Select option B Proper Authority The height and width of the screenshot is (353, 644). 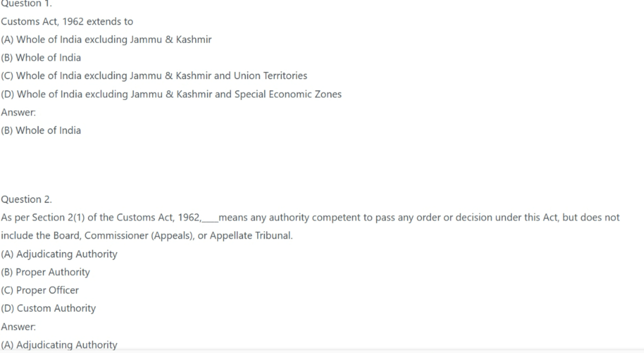tap(45, 272)
